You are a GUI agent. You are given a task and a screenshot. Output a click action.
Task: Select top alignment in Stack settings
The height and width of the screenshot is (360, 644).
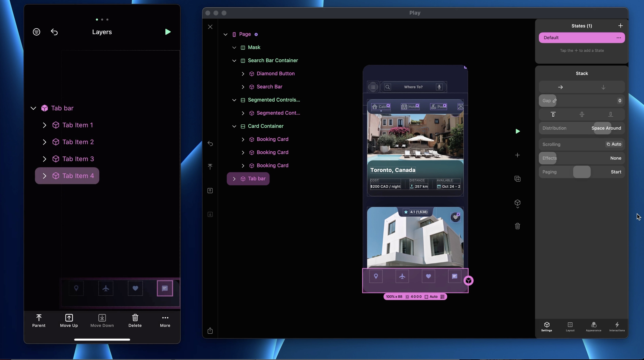(x=553, y=114)
